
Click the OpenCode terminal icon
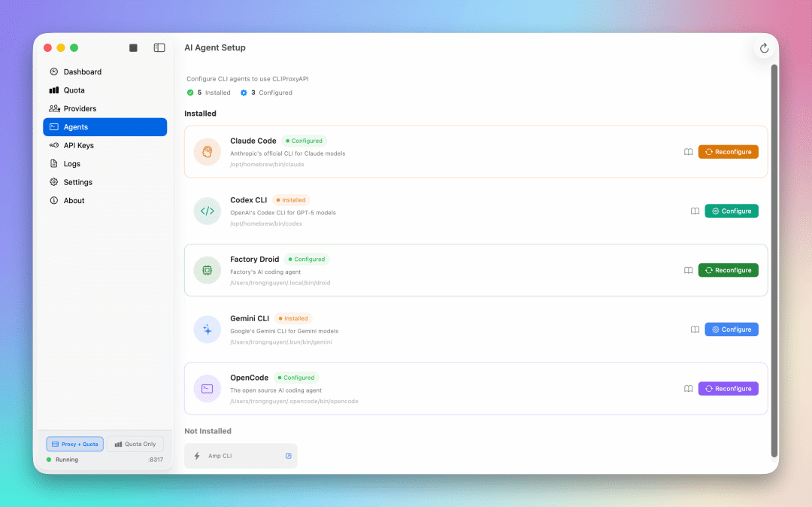pyautogui.click(x=207, y=388)
